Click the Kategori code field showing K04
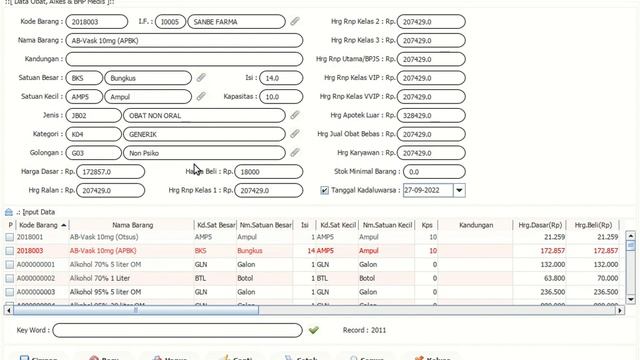The image size is (640, 360). click(x=93, y=134)
